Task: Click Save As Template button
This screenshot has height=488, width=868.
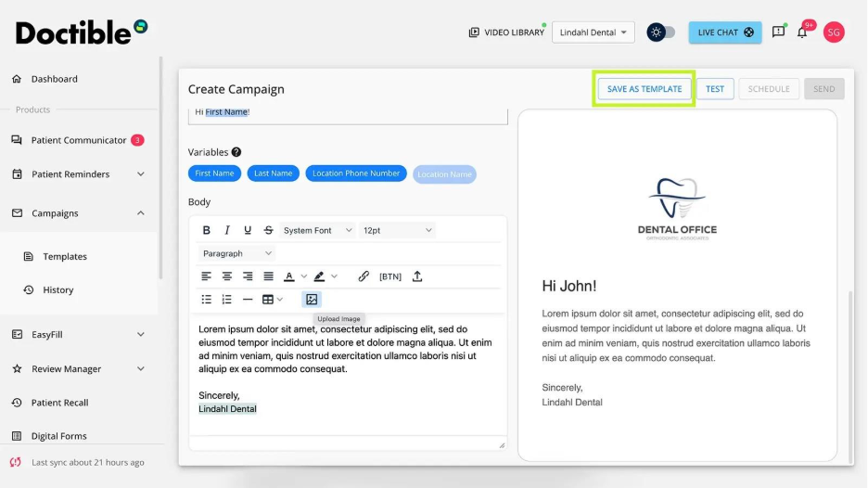Action: pos(645,89)
